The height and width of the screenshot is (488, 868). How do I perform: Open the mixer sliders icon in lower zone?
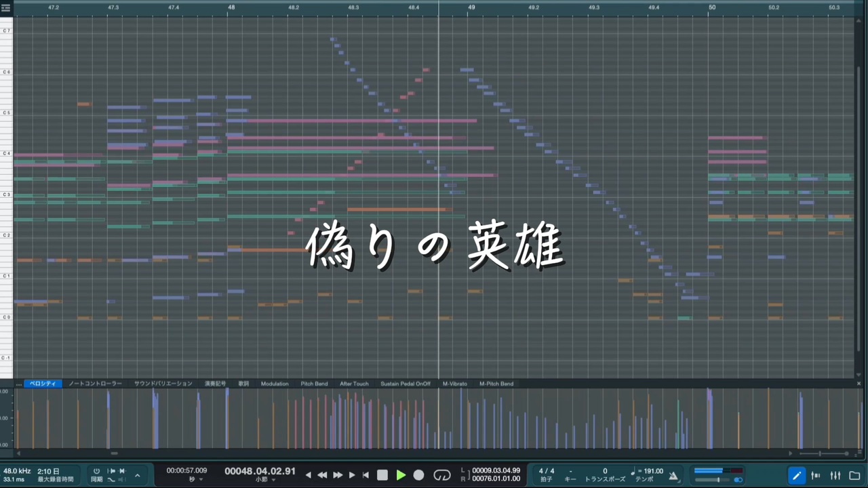(835, 475)
